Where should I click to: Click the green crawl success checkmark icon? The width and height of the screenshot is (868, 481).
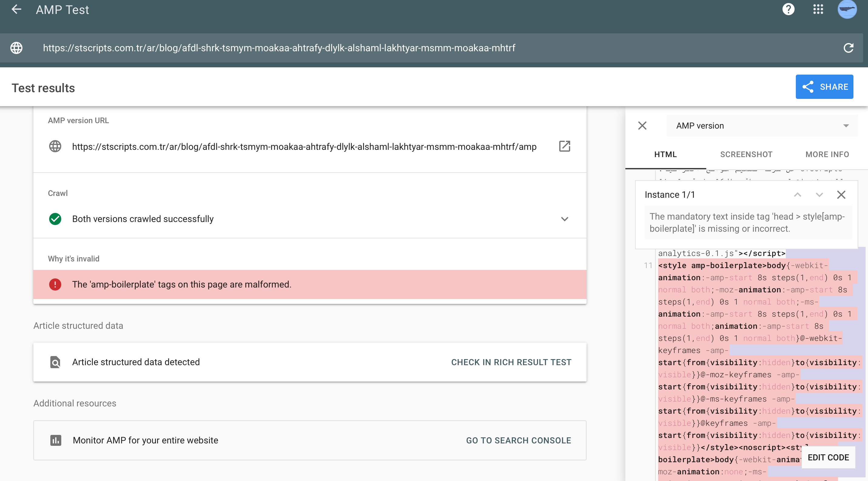(x=55, y=219)
